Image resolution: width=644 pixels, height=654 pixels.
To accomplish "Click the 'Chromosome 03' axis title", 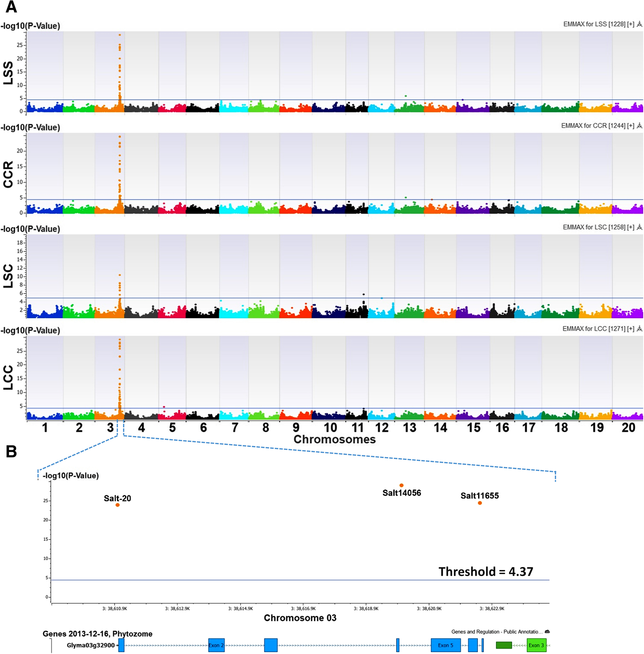I will [x=300, y=618].
